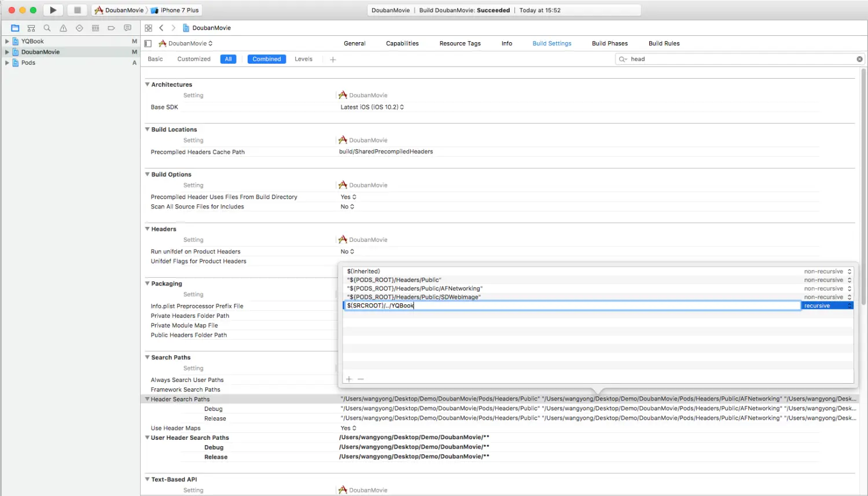Expand the DoubanMovie project in navigator

coord(7,52)
